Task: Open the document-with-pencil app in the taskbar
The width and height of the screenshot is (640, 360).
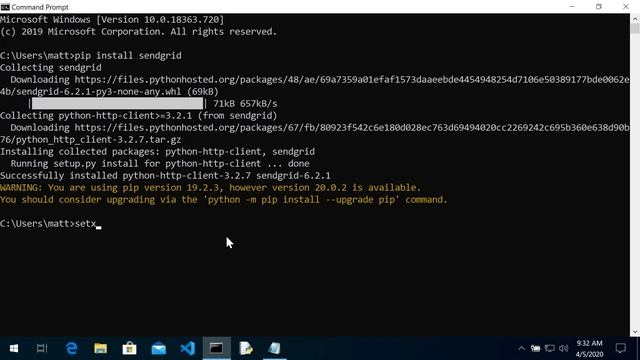Action: click(246, 348)
